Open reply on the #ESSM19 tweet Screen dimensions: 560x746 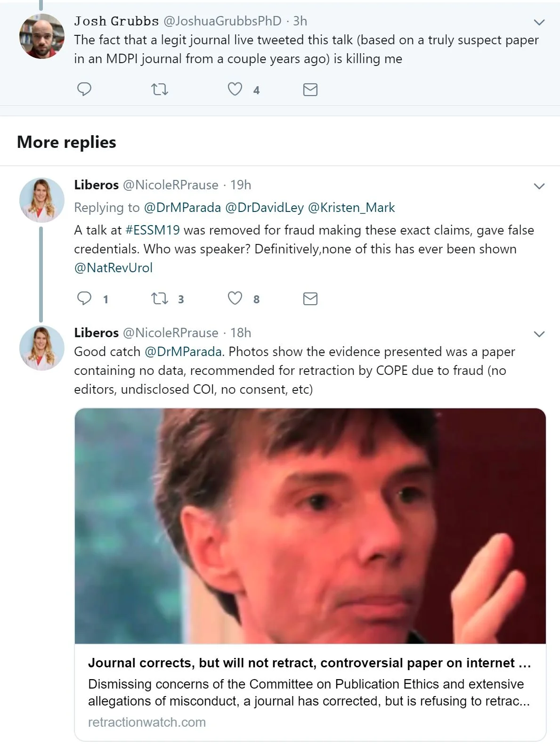[84, 298]
